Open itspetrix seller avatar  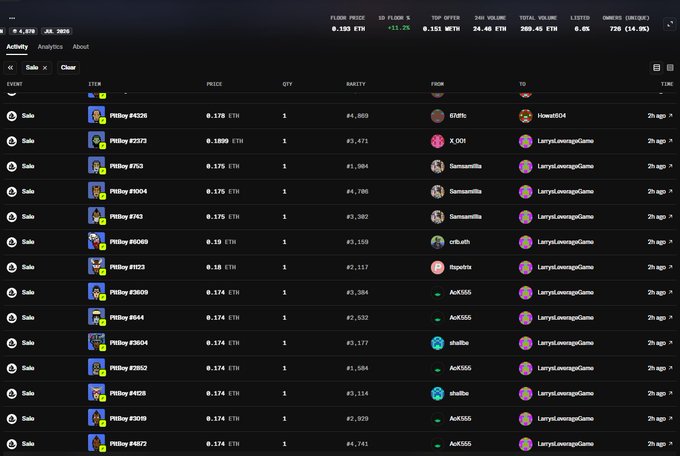pyautogui.click(x=437, y=267)
